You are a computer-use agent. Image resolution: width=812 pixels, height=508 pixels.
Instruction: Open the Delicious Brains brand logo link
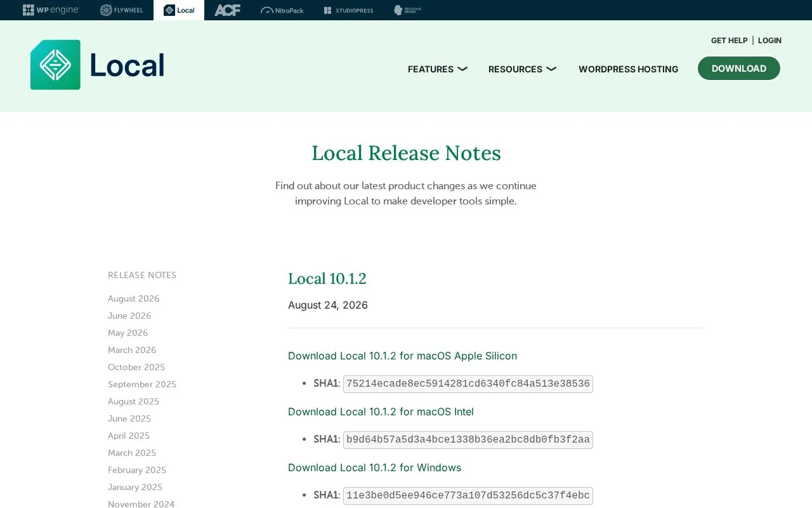click(407, 10)
